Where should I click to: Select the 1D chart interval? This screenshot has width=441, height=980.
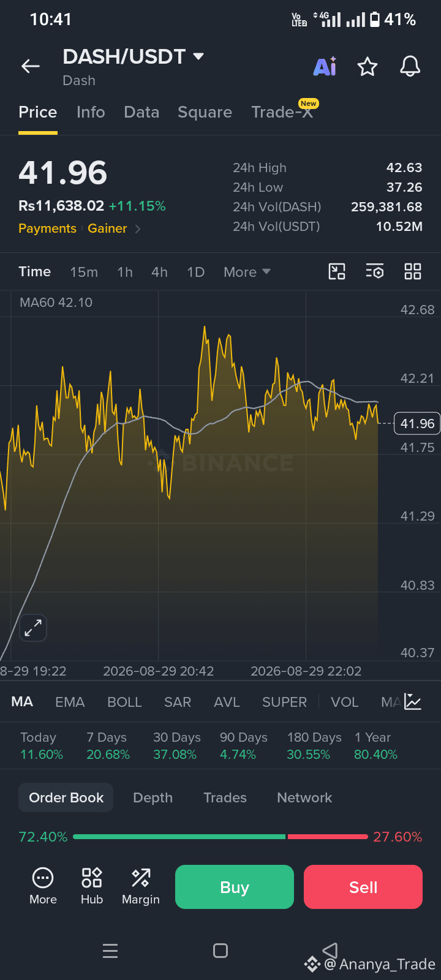tap(196, 272)
